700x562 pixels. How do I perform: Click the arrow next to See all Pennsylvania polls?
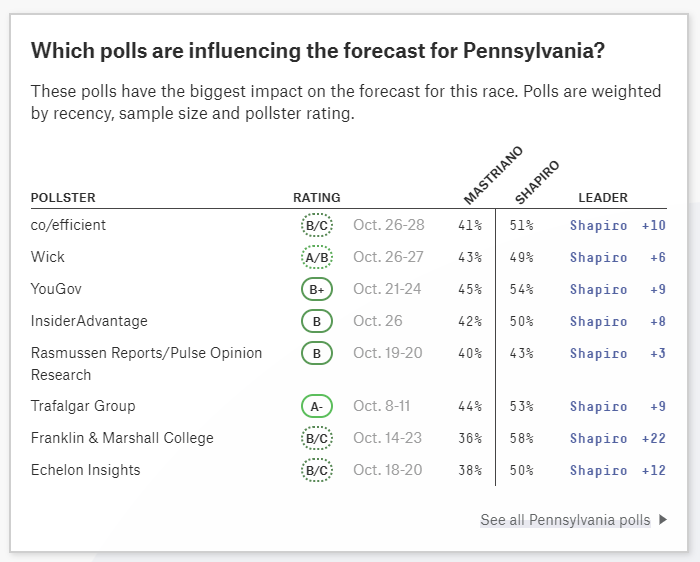(663, 520)
